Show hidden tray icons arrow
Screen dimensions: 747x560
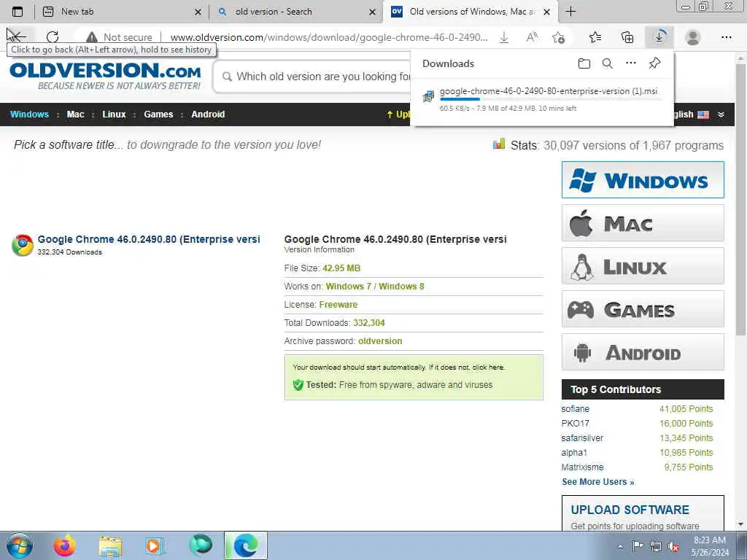(x=620, y=547)
